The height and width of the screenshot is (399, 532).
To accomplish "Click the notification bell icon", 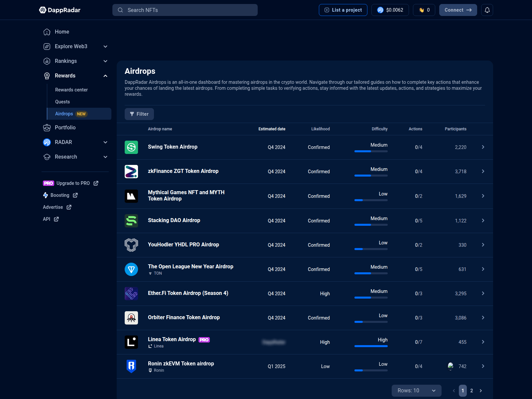I will click(487, 10).
